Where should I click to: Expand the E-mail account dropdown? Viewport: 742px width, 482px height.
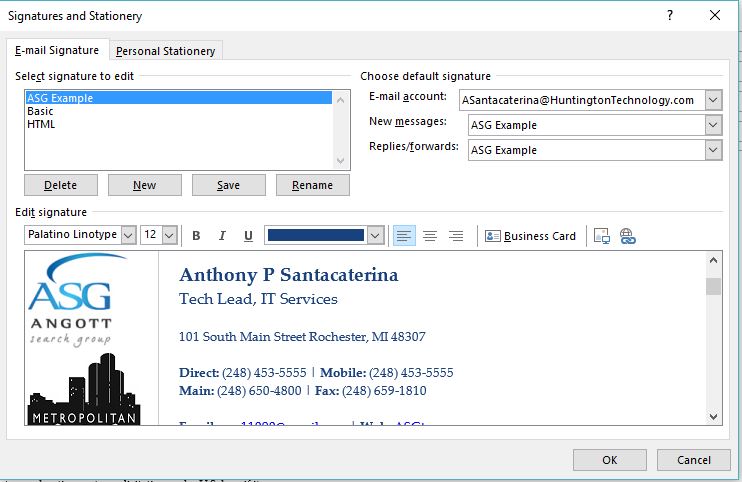713,100
